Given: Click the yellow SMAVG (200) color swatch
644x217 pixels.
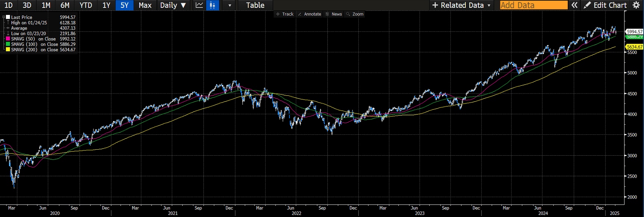Looking at the screenshot, I should pyautogui.click(x=8, y=50).
